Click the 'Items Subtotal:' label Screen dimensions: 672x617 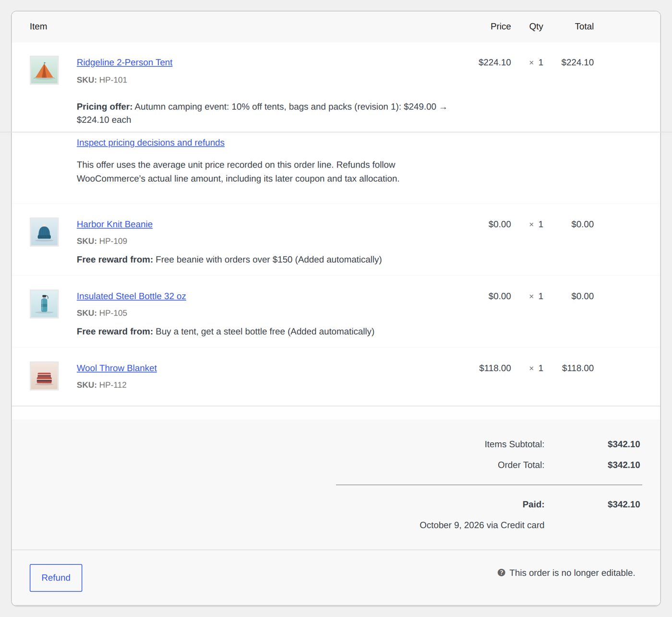[x=514, y=444]
